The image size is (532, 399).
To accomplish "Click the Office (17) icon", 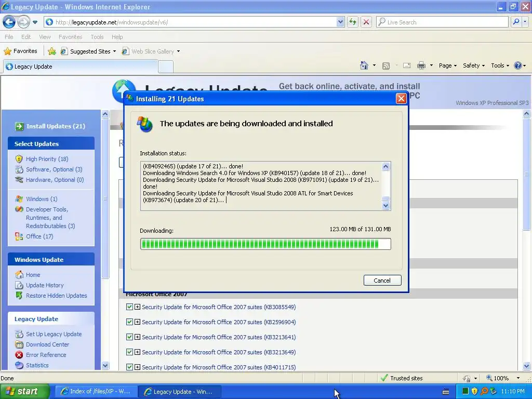I will click(x=19, y=236).
